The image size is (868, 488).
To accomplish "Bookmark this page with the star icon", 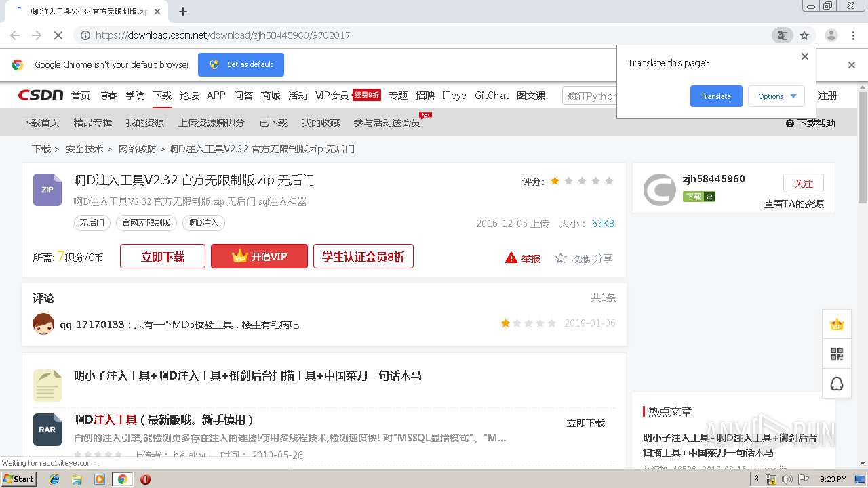I will pos(804,35).
